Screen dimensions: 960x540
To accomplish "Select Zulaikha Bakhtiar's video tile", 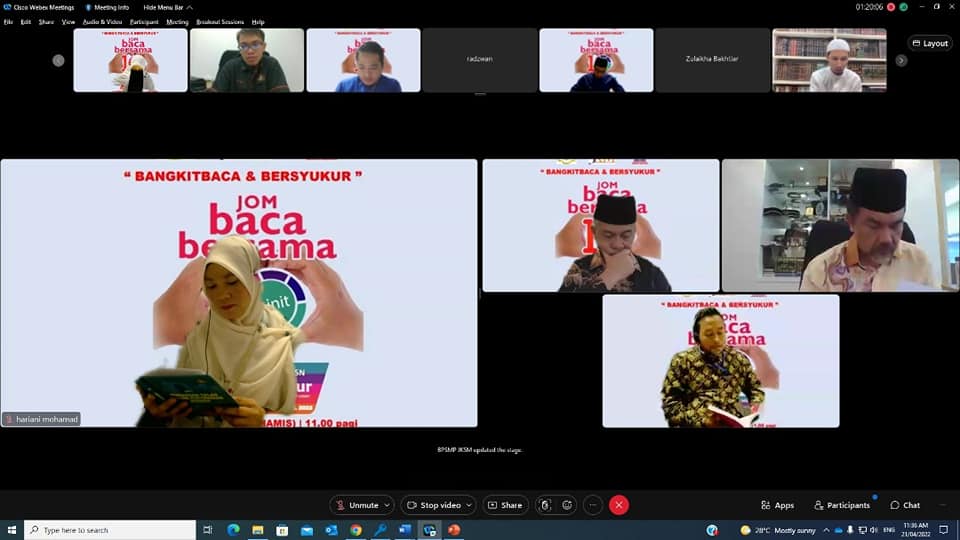I will (x=712, y=60).
